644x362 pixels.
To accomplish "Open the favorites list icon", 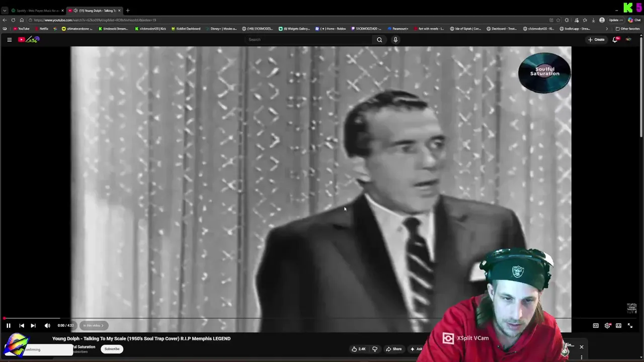I will tap(585, 20).
